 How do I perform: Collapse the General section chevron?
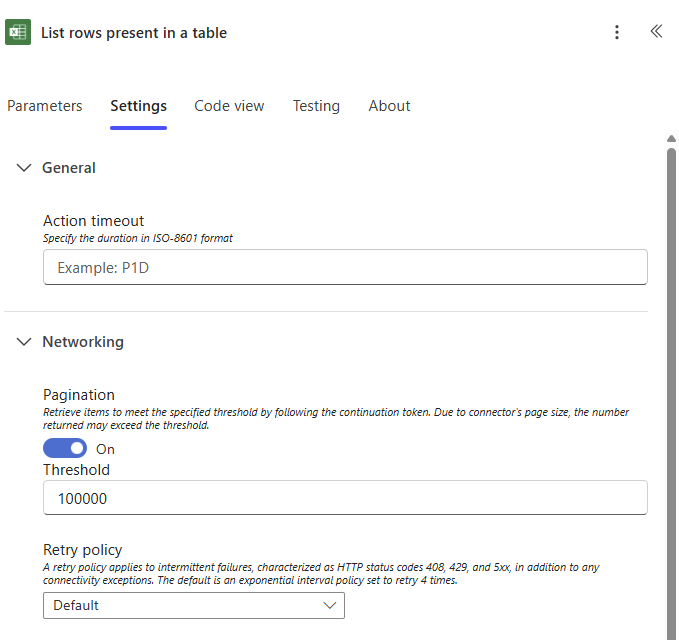(24, 168)
